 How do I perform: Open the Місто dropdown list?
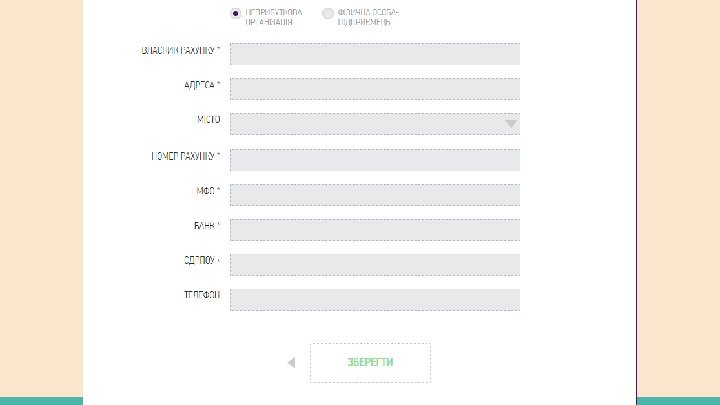tap(364, 124)
